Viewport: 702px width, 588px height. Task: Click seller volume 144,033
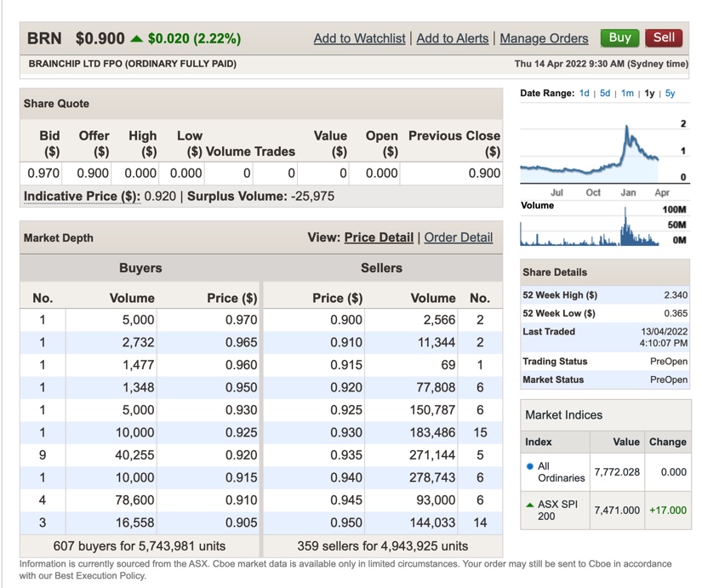[432, 522]
